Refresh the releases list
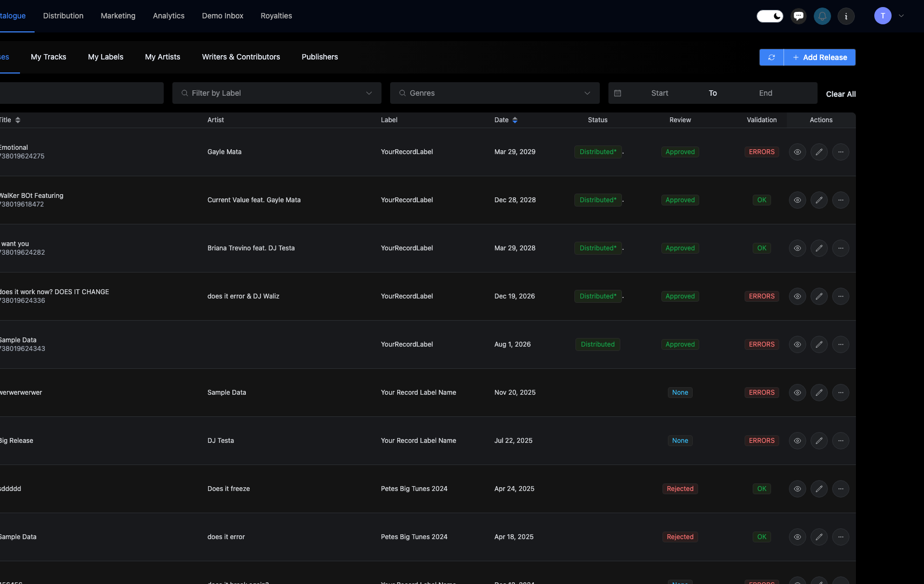The height and width of the screenshot is (584, 924). point(771,57)
